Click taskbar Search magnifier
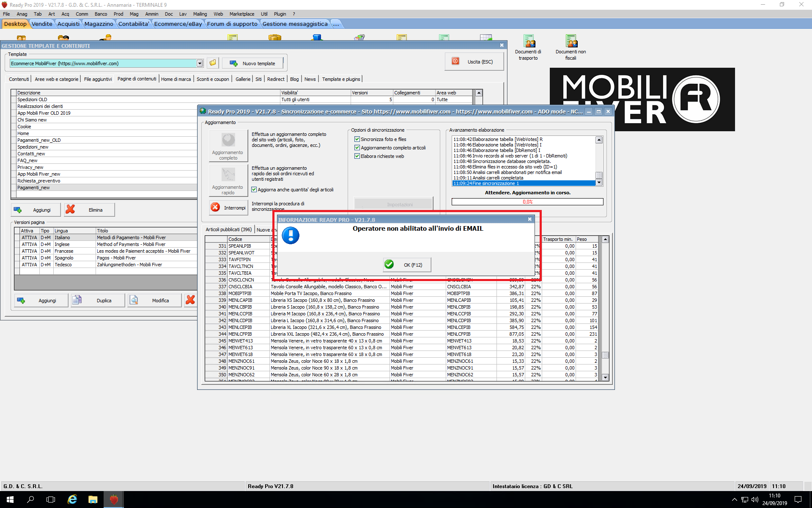The height and width of the screenshot is (508, 812). pyautogui.click(x=30, y=500)
